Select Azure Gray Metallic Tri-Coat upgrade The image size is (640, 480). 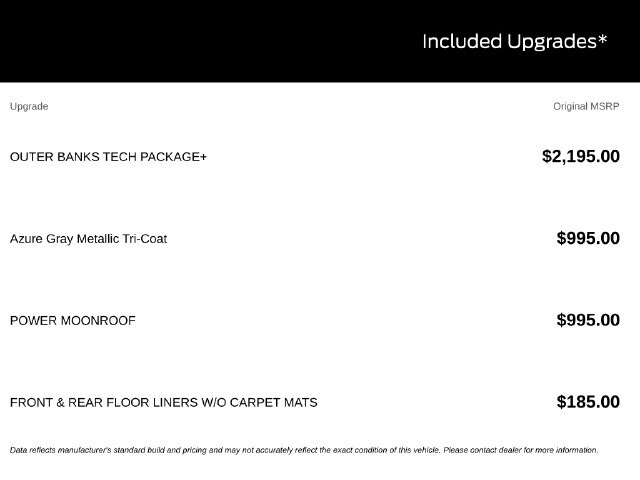click(89, 239)
